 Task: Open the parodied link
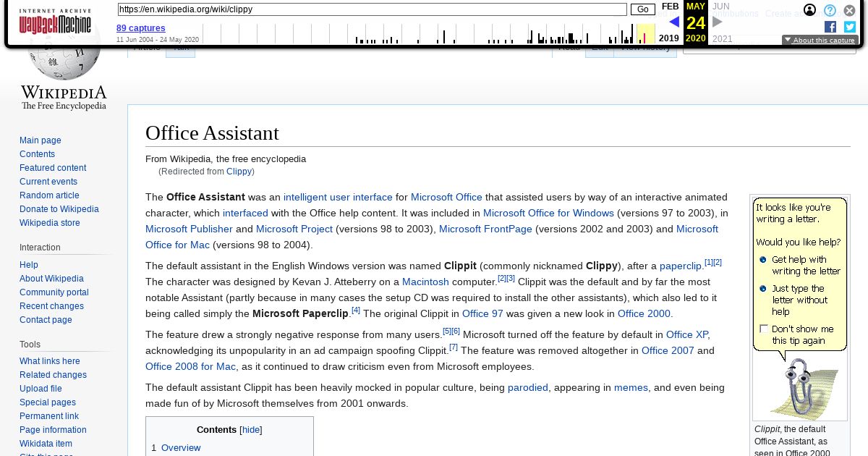click(528, 387)
